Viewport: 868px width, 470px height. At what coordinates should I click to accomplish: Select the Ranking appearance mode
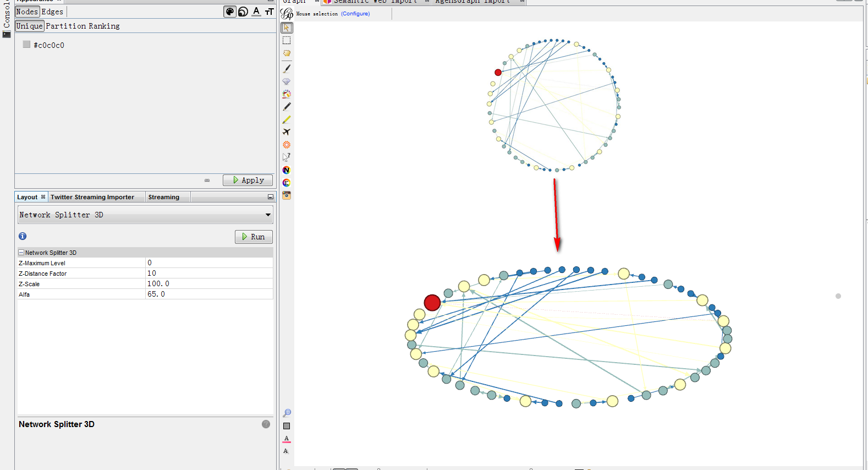click(x=104, y=26)
